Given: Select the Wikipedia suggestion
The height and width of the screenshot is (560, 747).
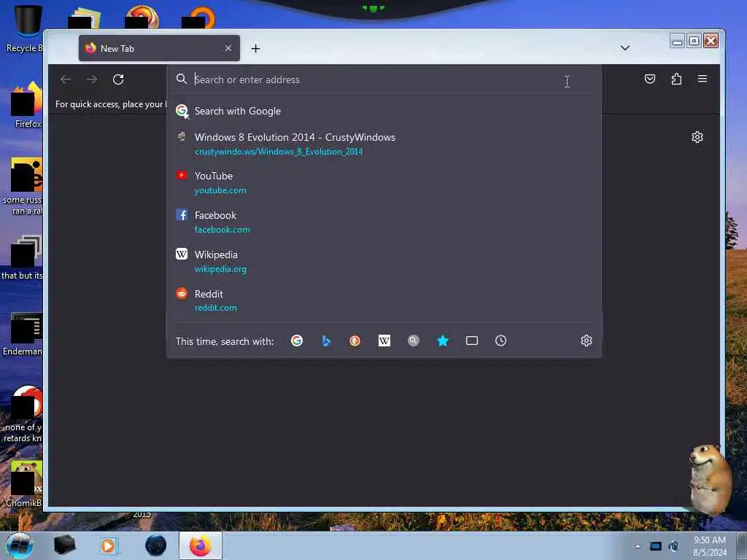Looking at the screenshot, I should coord(384,262).
